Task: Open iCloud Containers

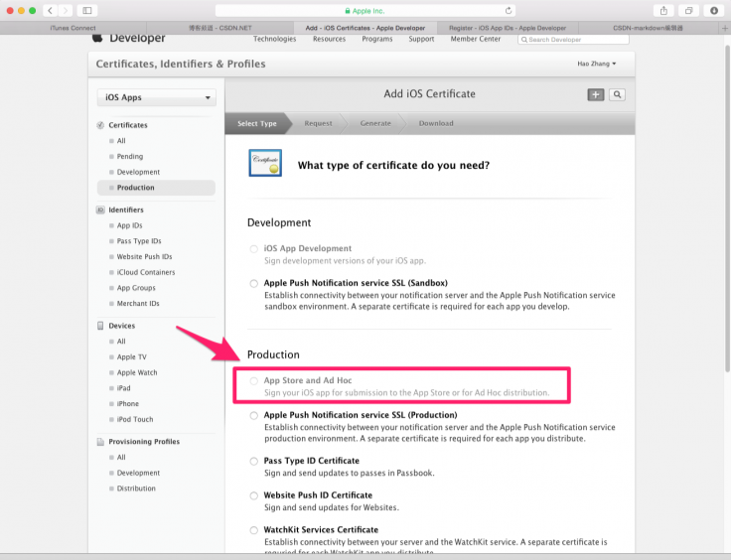Action: [146, 272]
